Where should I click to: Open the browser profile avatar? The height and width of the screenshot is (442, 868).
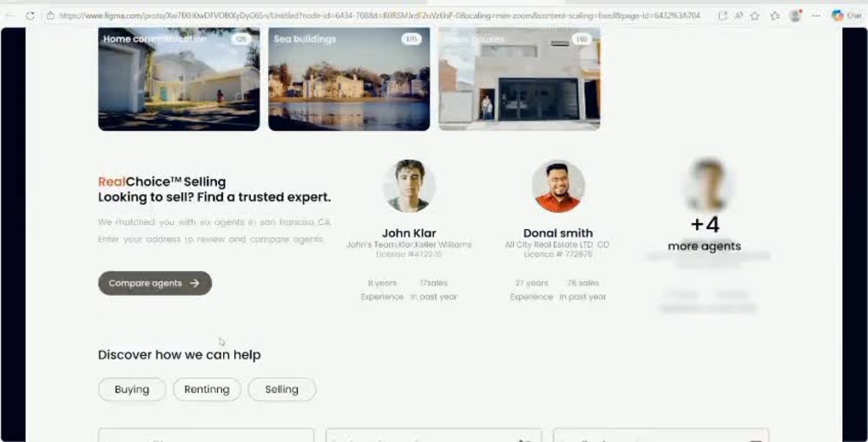coord(795,16)
